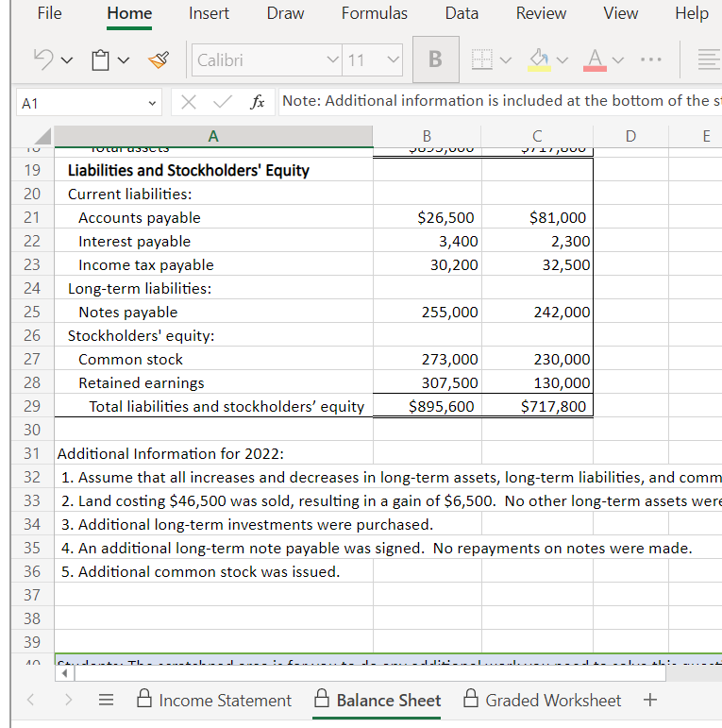
Task: Click the Select All corner triangle
Action: click(x=42, y=137)
